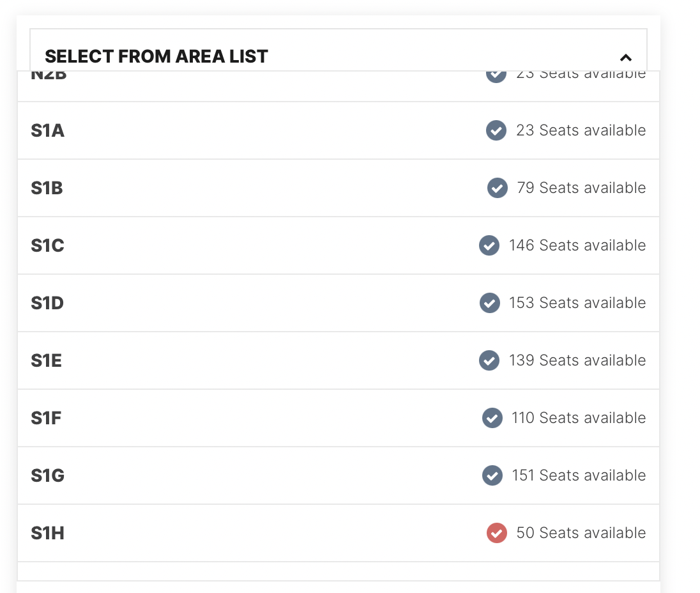Select the S1C area label
Image resolution: width=700 pixels, height=593 pixels.
coord(47,245)
